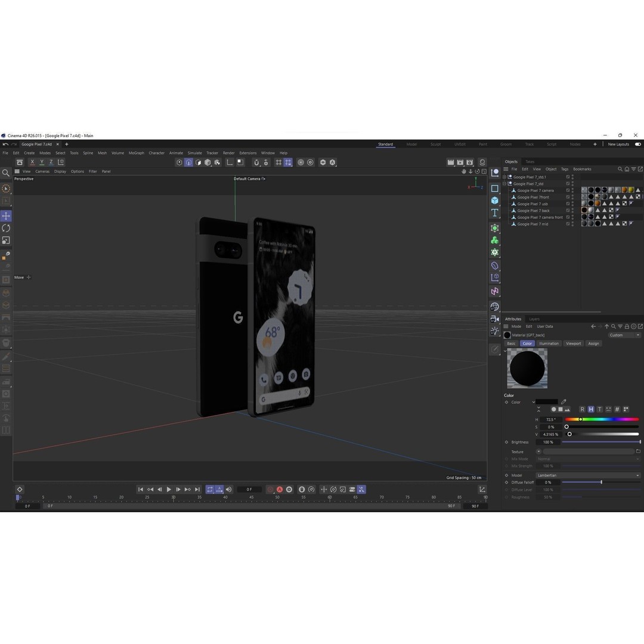Screen dimensions: 644x644
Task: Select the Rotate tool
Action: 6,228
